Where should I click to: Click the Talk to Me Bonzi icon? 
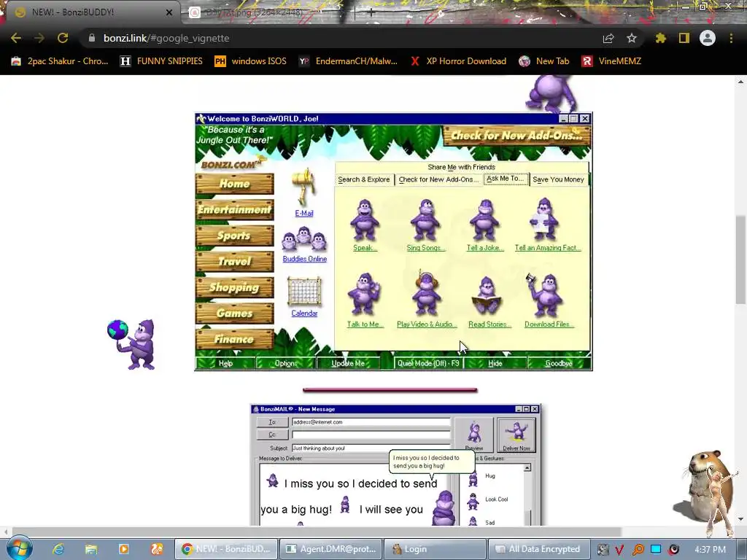point(364,295)
